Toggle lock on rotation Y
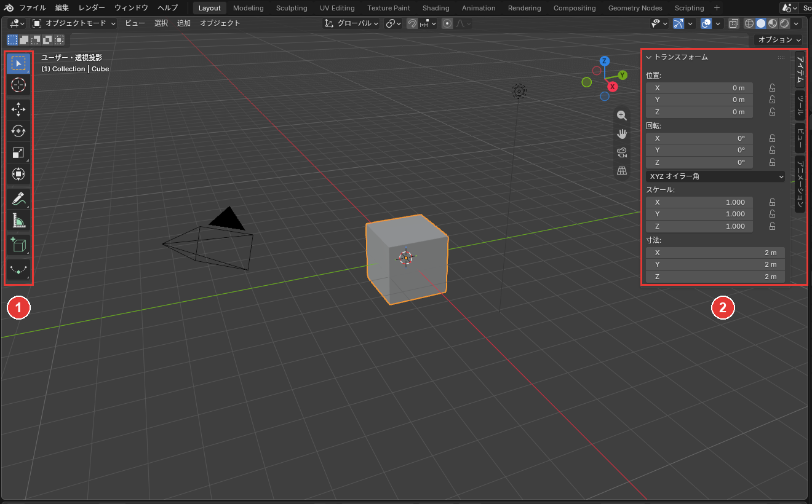The image size is (812, 504). (x=772, y=150)
